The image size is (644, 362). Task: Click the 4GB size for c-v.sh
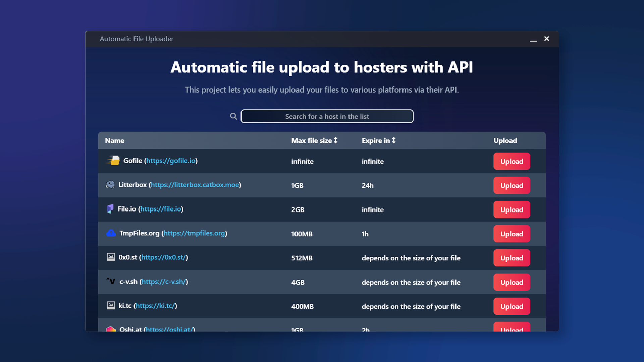point(298,282)
